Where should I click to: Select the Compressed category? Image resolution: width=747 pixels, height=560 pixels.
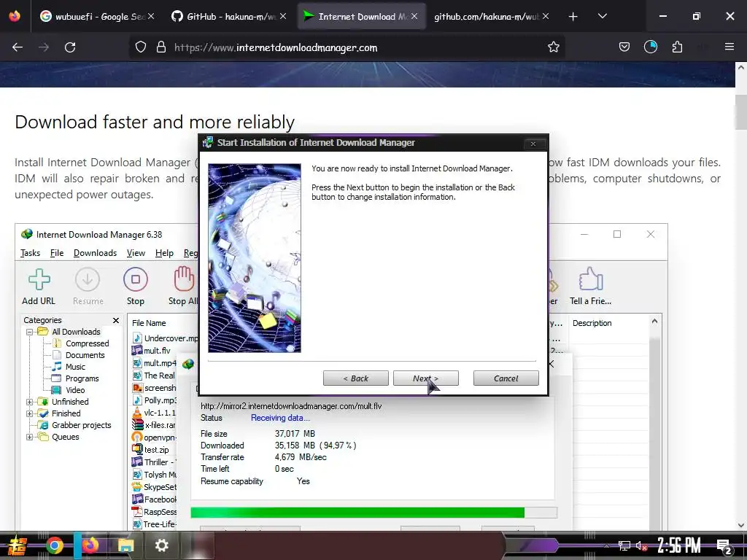tap(87, 343)
